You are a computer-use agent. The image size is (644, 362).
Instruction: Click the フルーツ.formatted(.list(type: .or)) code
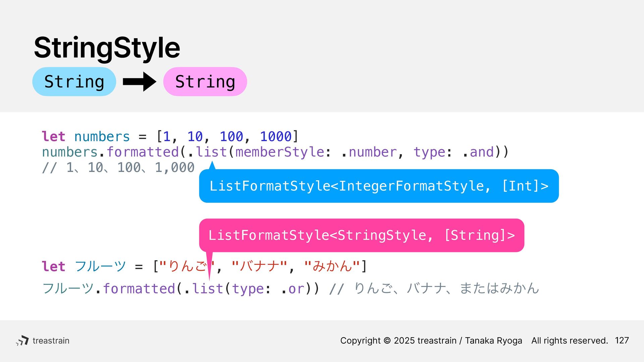click(x=181, y=289)
